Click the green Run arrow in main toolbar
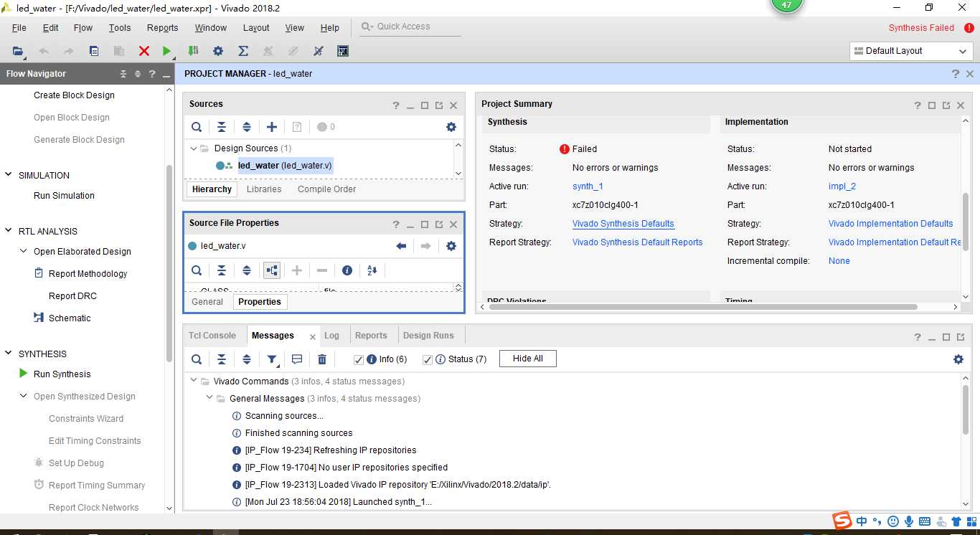980x535 pixels. point(167,51)
